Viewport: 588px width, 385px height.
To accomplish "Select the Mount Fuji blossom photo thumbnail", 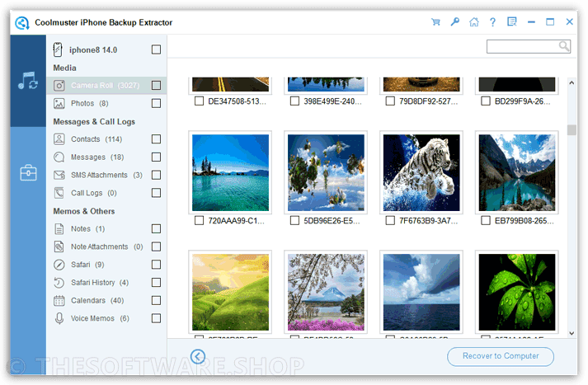I will coord(326,292).
